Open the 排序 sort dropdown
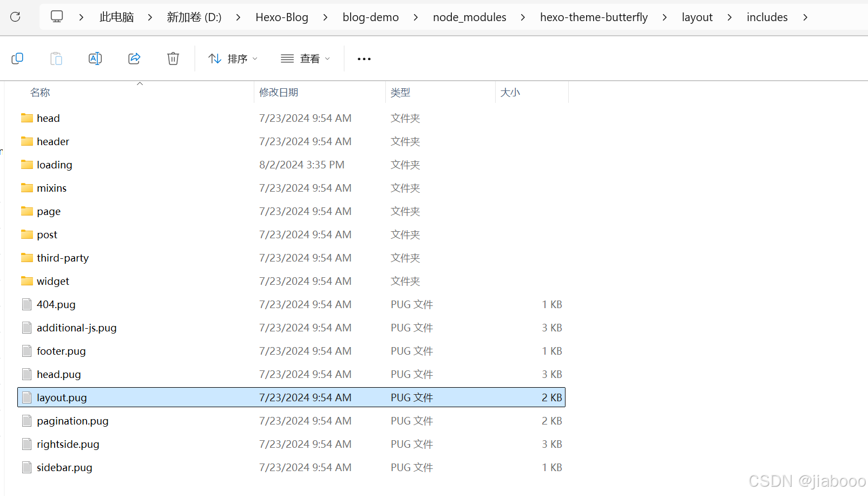The width and height of the screenshot is (868, 496). [233, 58]
